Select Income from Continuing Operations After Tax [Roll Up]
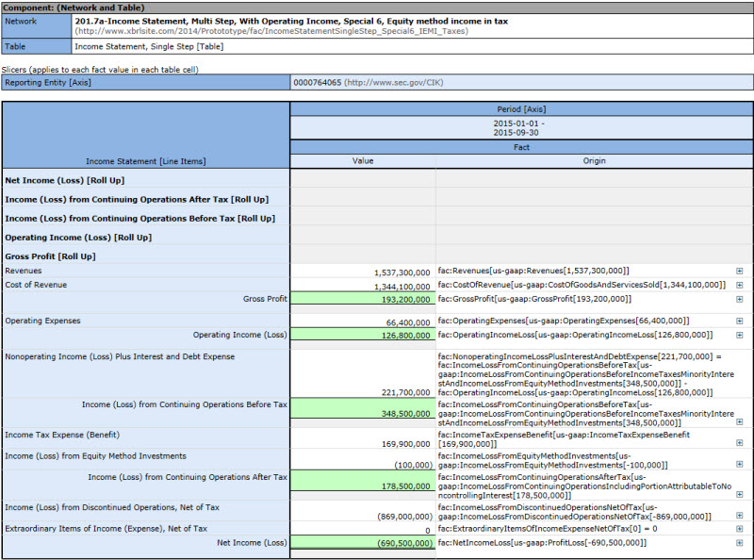The width and height of the screenshot is (754, 560). point(137,200)
